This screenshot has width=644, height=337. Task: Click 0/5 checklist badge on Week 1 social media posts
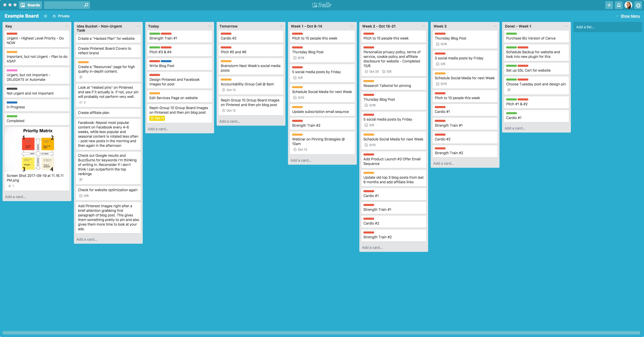click(x=298, y=78)
